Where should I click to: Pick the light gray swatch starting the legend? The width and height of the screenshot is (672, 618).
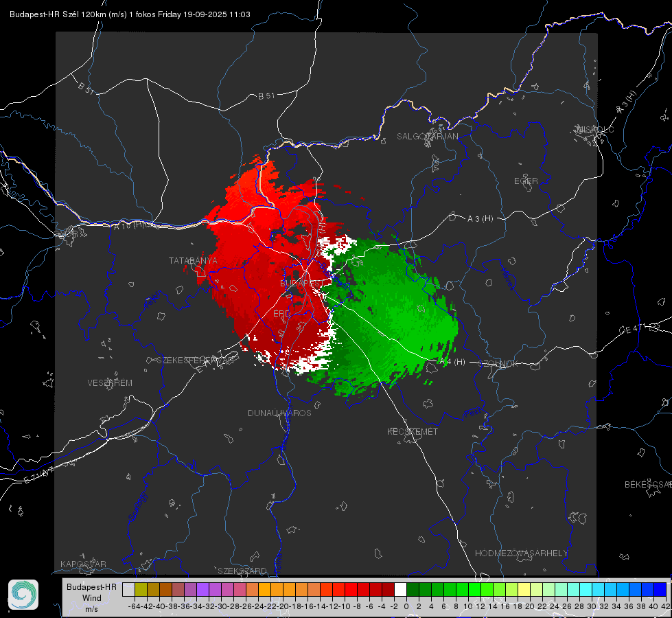click(x=128, y=589)
